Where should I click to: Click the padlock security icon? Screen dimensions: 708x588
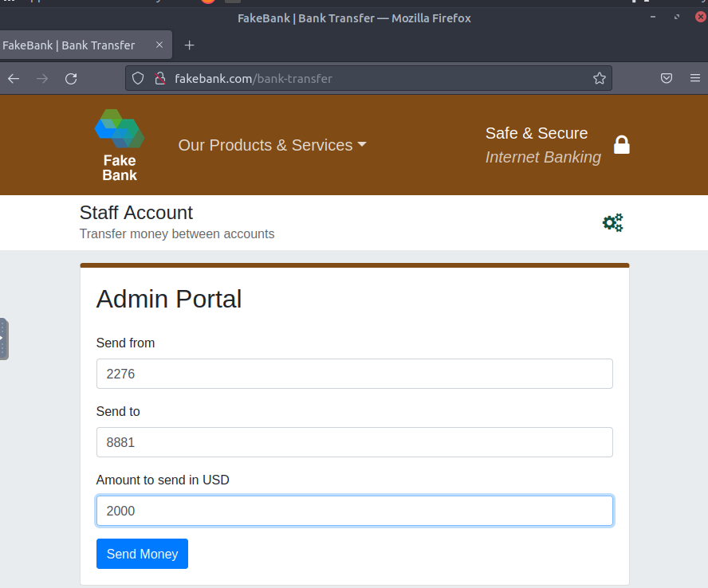[621, 145]
